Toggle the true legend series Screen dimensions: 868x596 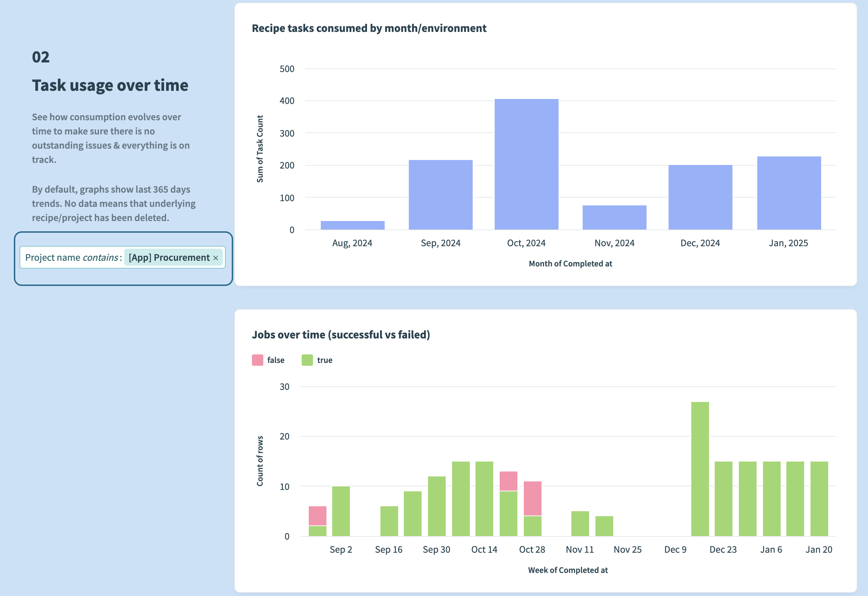tap(325, 360)
